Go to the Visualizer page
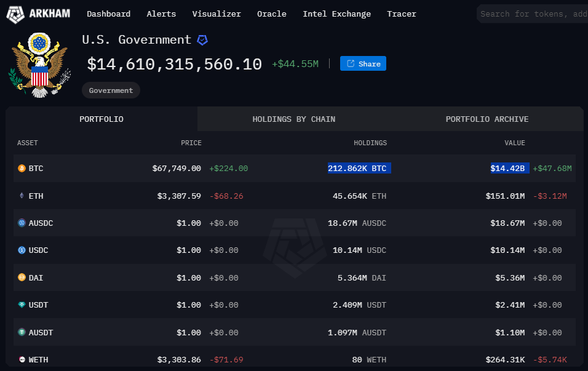This screenshot has width=588, height=371. pos(217,14)
